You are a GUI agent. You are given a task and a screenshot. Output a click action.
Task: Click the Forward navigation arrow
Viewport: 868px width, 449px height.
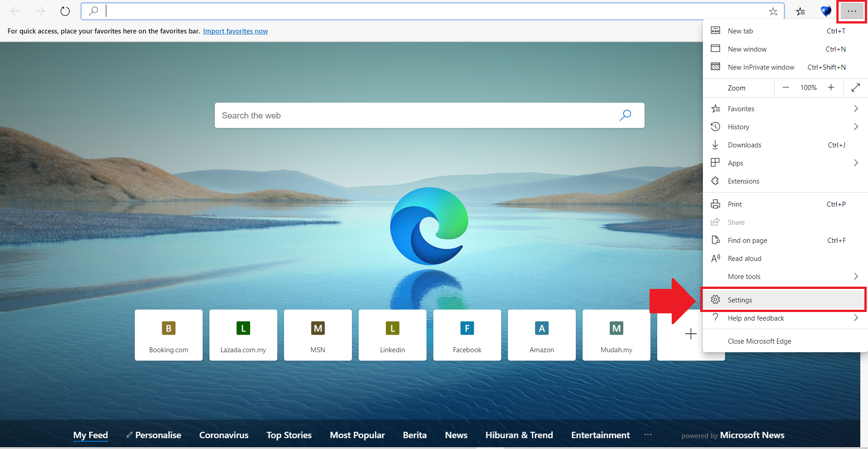point(40,11)
